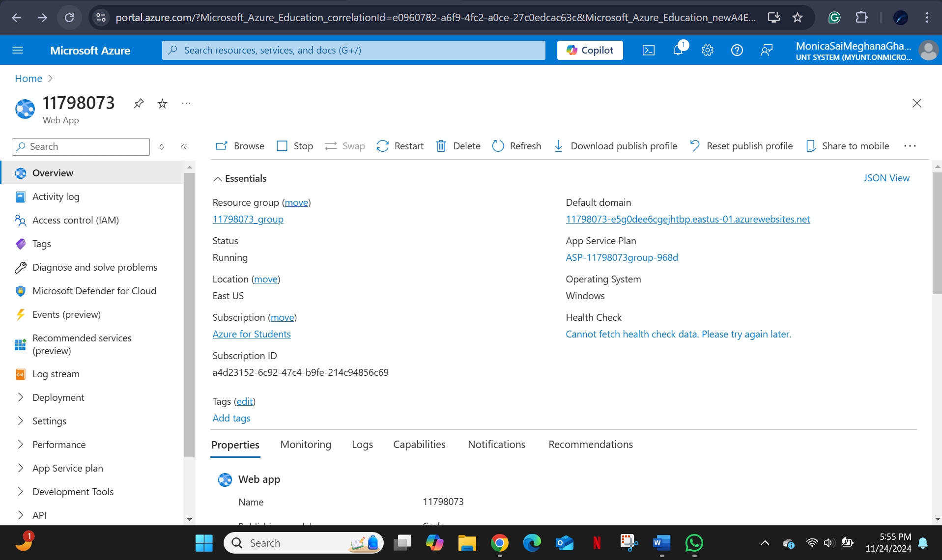The width and height of the screenshot is (942, 560).
Task: Click edit link next to Tags
Action: 245,401
